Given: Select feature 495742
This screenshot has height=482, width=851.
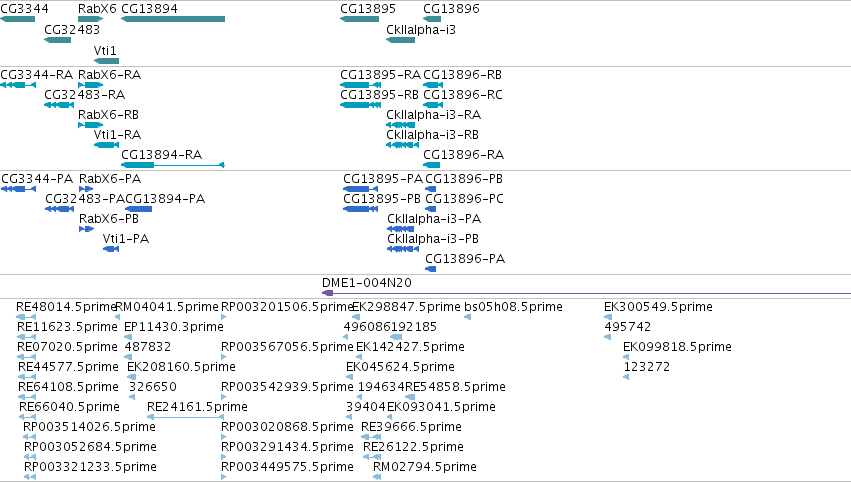Looking at the screenshot, I should click(x=628, y=327).
